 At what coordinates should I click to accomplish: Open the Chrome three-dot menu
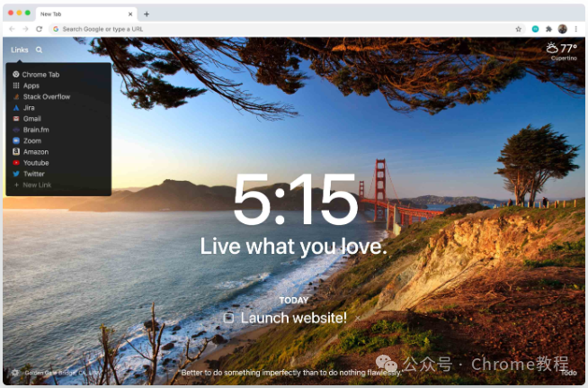[576, 29]
